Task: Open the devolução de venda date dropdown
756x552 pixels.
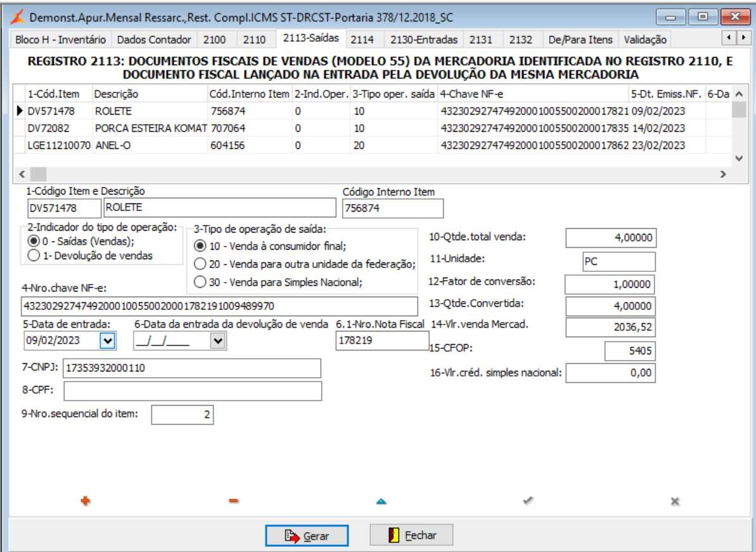Action: point(218,341)
